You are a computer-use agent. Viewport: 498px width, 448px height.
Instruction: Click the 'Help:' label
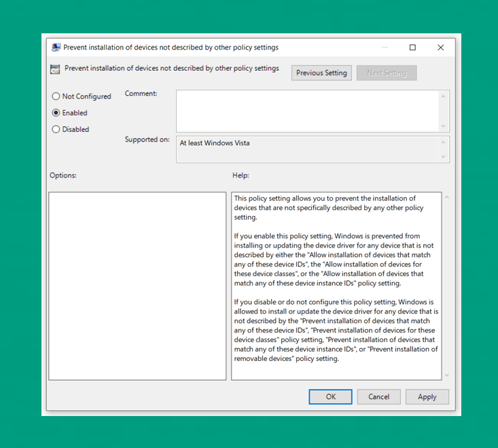click(241, 175)
